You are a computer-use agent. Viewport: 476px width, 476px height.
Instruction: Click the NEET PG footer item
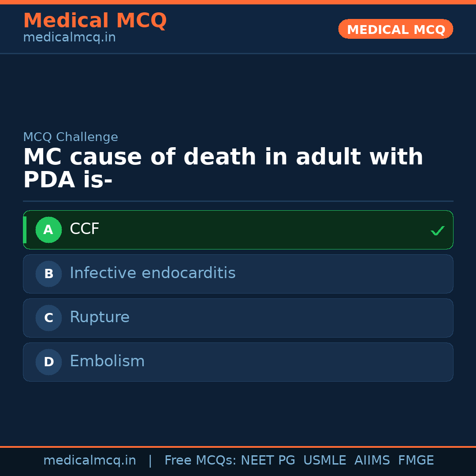click(268, 460)
